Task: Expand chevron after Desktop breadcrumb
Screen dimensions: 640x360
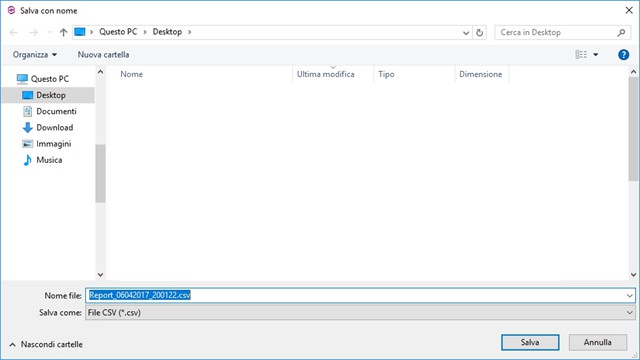Action: tap(189, 32)
